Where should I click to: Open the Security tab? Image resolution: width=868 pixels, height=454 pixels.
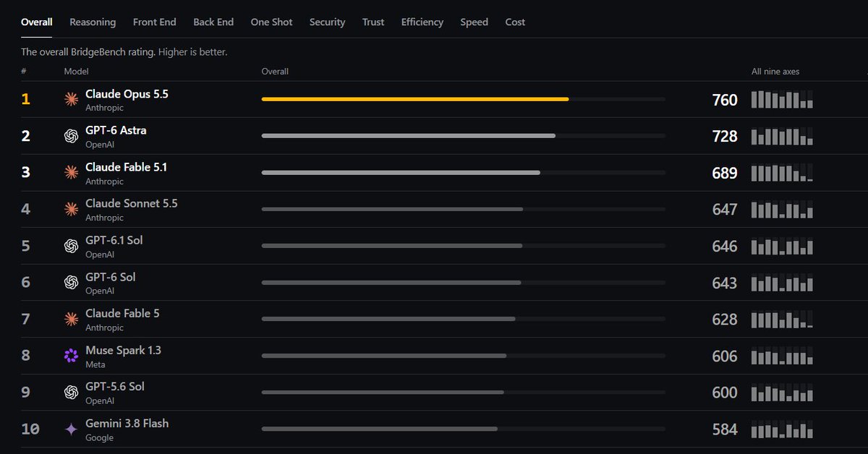pos(328,22)
